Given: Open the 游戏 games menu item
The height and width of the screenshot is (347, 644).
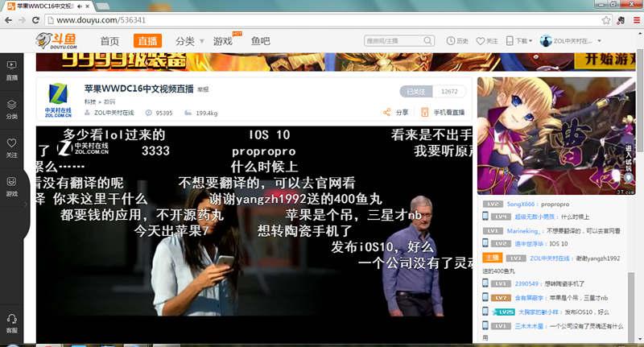Looking at the screenshot, I should (x=223, y=41).
